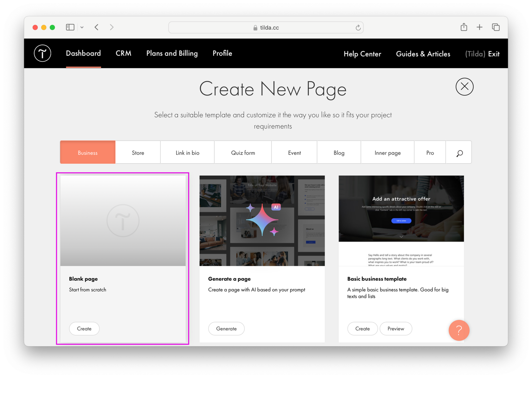Go forward with the browser arrow

point(111,27)
